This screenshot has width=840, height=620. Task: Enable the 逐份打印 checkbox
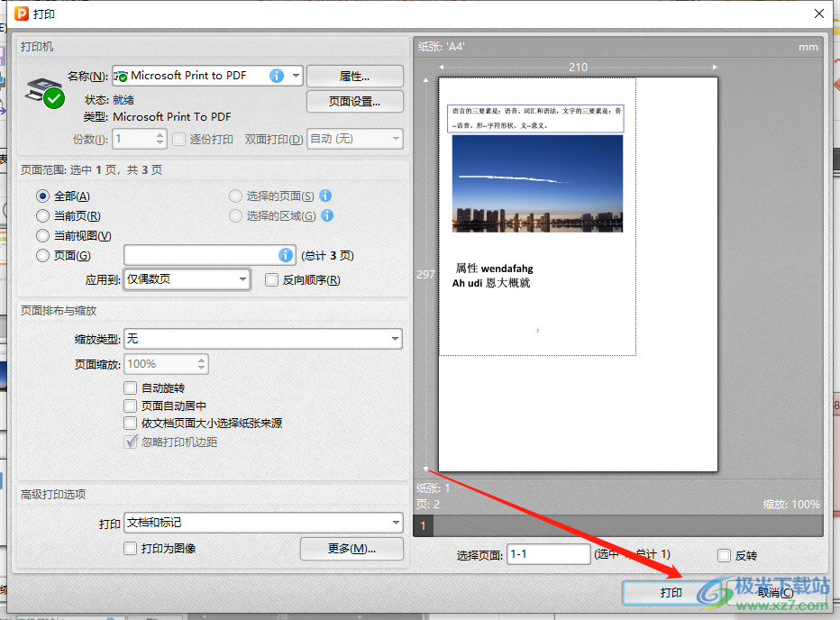[x=179, y=140]
